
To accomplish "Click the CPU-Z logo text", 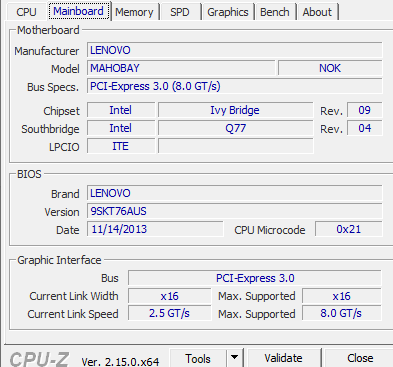I will (39, 359).
